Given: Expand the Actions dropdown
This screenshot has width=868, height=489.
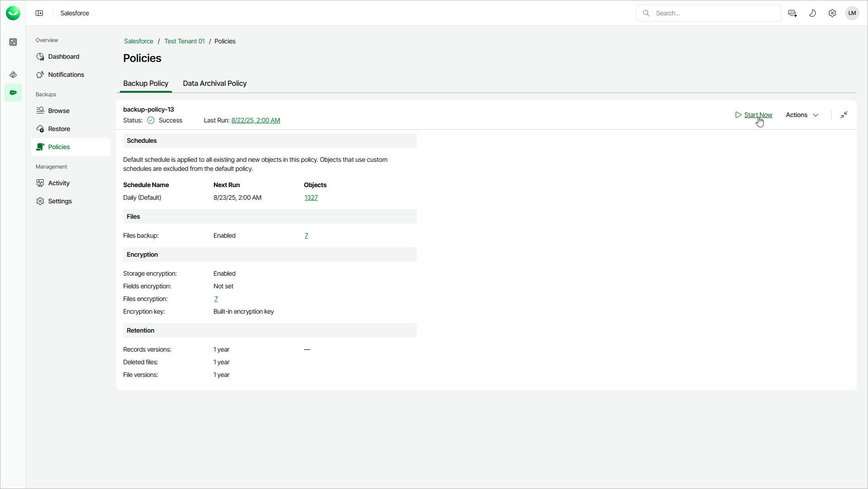Looking at the screenshot, I should pos(802,115).
